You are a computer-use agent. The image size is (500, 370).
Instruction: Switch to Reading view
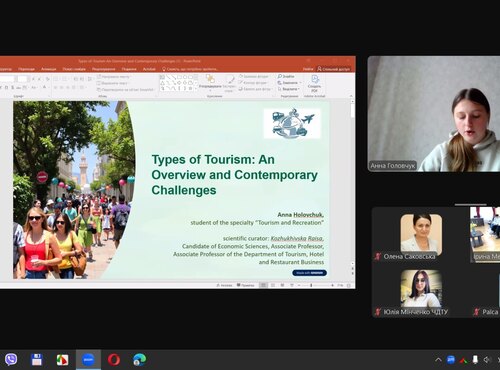(x=282, y=285)
